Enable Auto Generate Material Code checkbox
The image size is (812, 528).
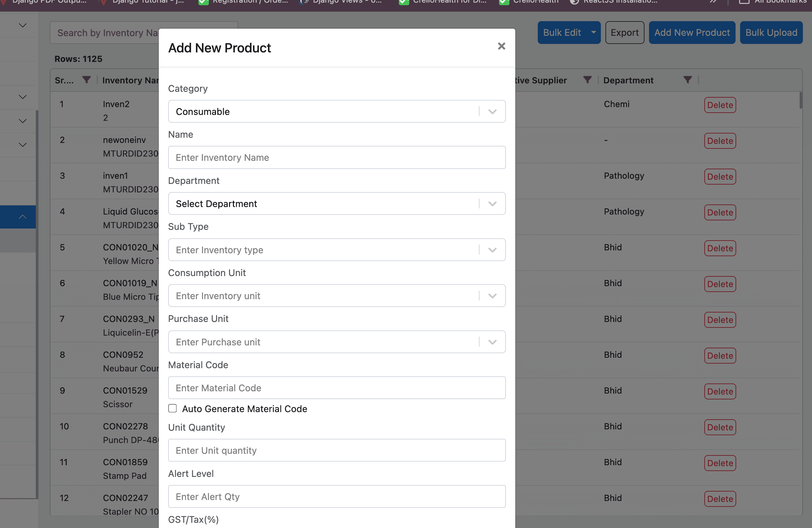pyautogui.click(x=173, y=409)
